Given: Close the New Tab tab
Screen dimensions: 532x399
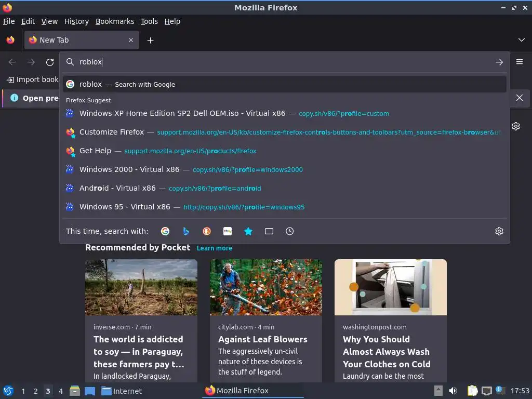Looking at the screenshot, I should click(131, 40).
